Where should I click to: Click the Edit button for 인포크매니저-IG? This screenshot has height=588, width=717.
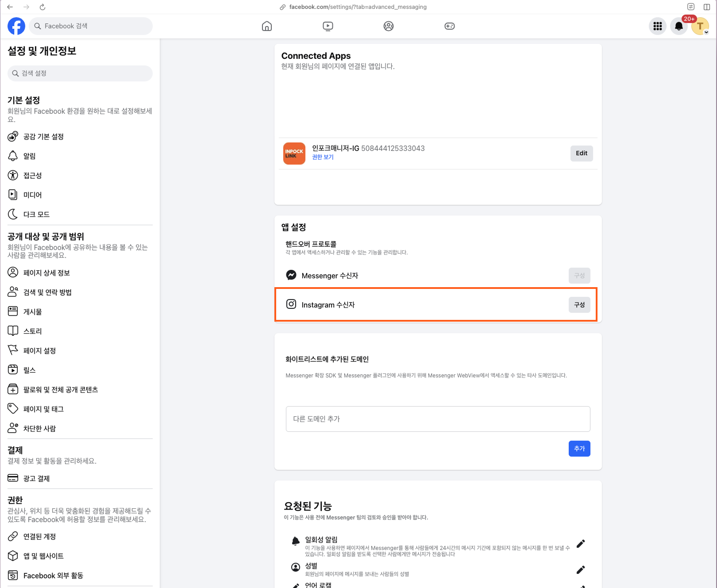coord(582,154)
